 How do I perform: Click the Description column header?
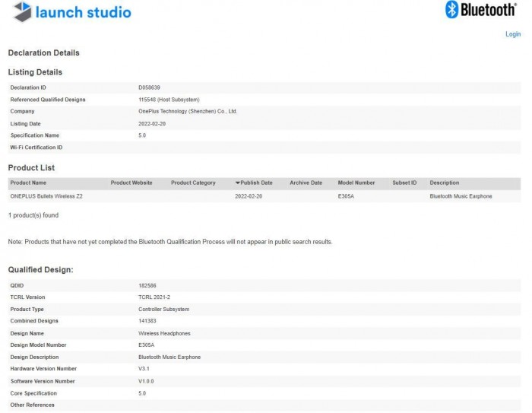point(444,183)
